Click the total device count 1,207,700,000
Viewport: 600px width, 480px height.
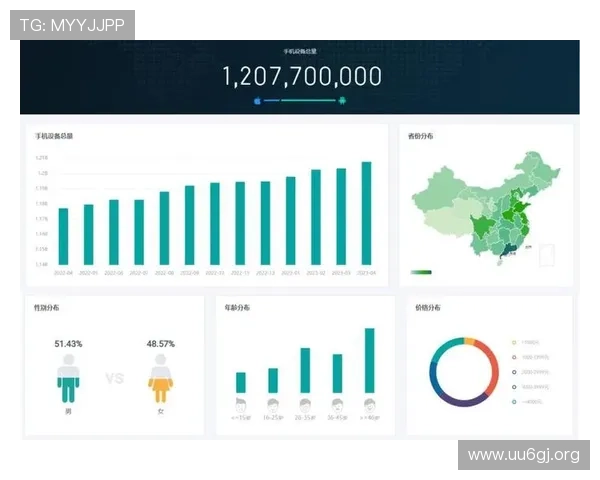[302, 76]
